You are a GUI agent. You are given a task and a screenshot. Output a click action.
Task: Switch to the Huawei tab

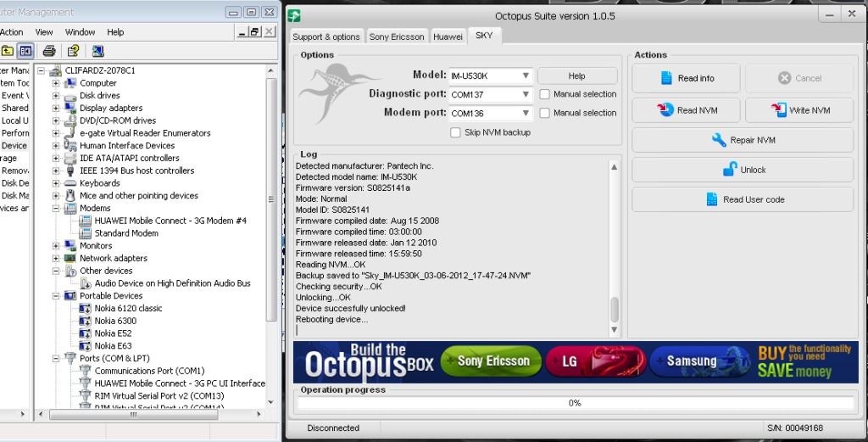448,36
